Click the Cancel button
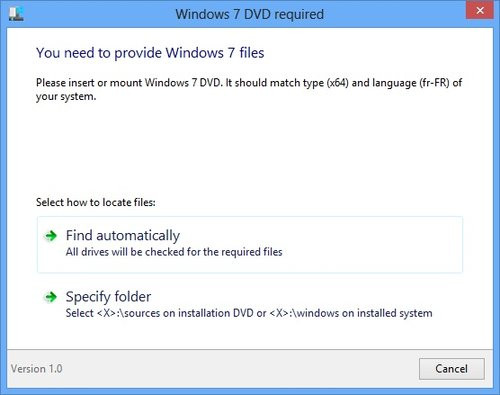This screenshot has width=500, height=395. [452, 369]
